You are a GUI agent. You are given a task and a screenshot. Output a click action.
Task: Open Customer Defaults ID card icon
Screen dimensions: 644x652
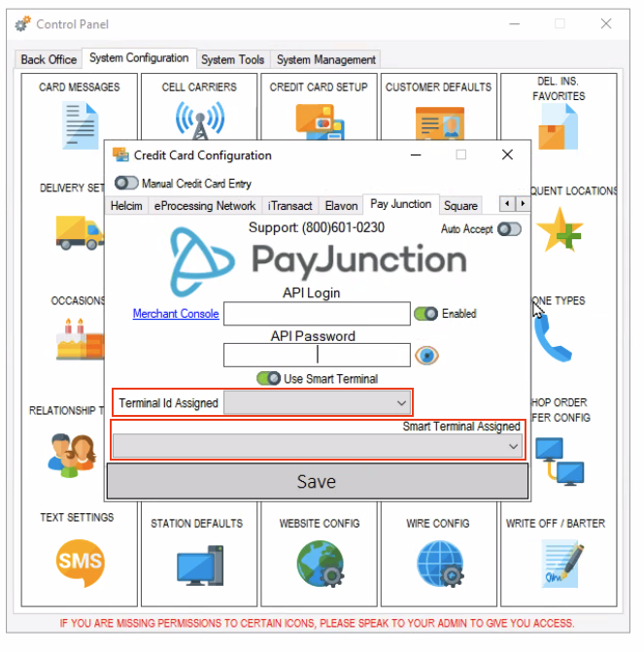coord(440,123)
